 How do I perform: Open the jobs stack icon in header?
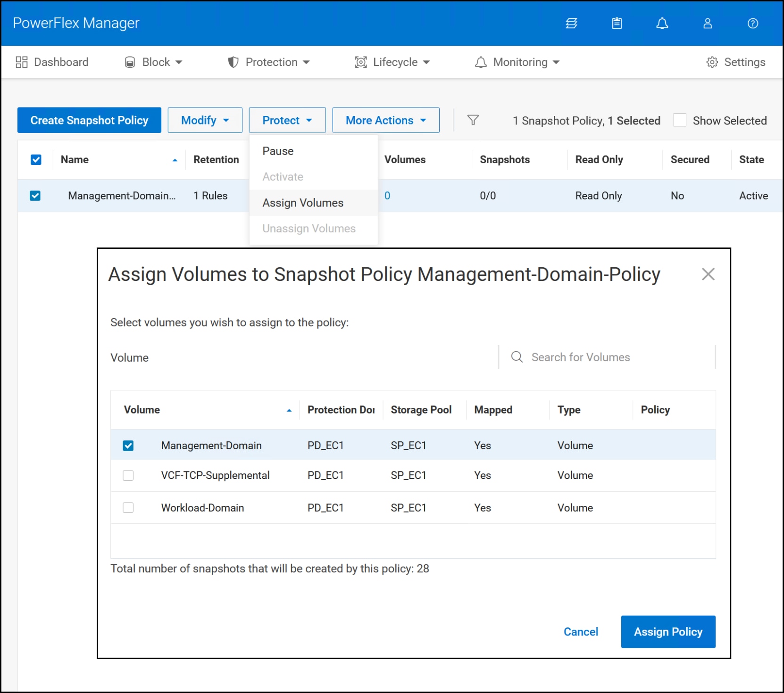click(571, 23)
